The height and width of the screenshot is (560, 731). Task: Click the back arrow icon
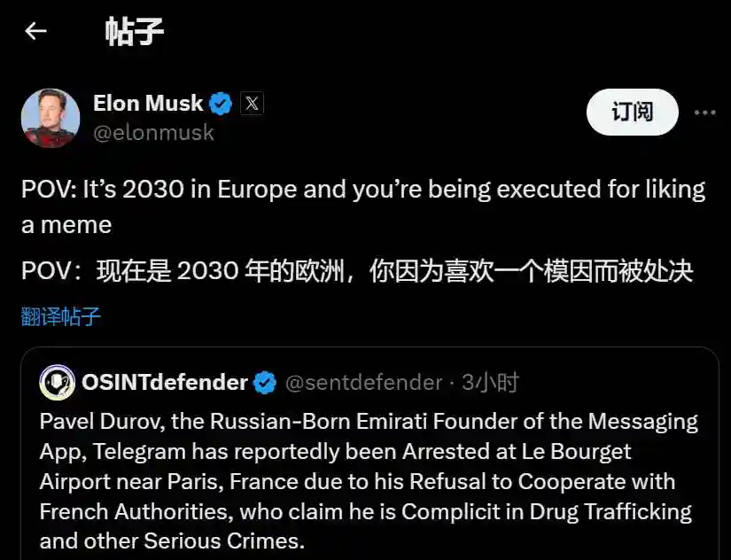coord(35,31)
